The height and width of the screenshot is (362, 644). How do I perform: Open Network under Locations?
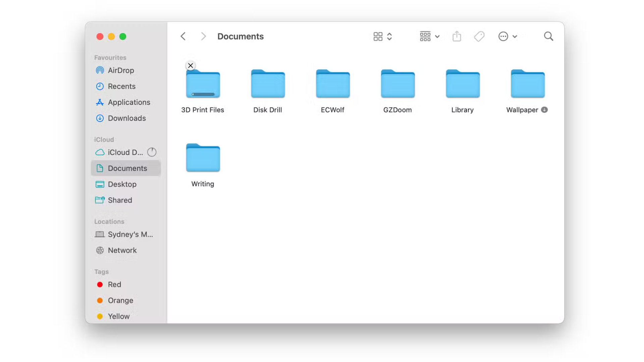[x=122, y=250]
